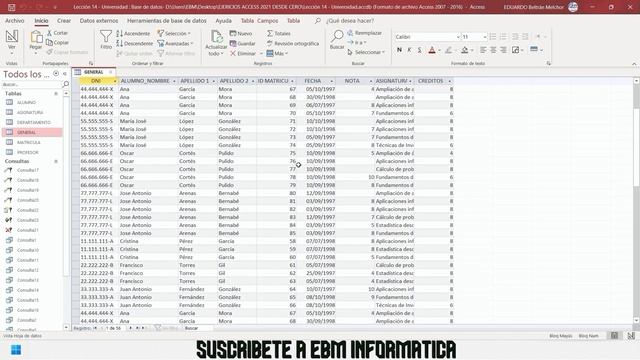Delete record with Eliminar
The width and height of the screenshot is (640, 360).
(x=243, y=53)
